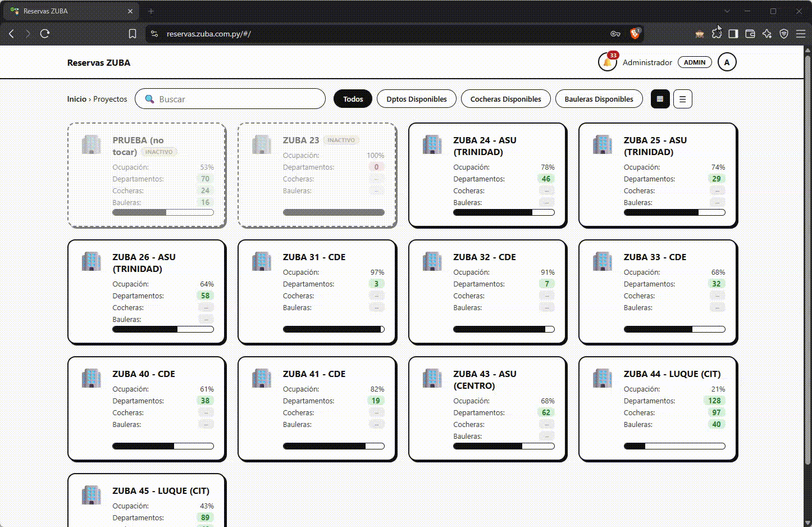Viewport: 812px width, 527px height.
Task: Switch to grid view layout
Action: [x=660, y=99]
